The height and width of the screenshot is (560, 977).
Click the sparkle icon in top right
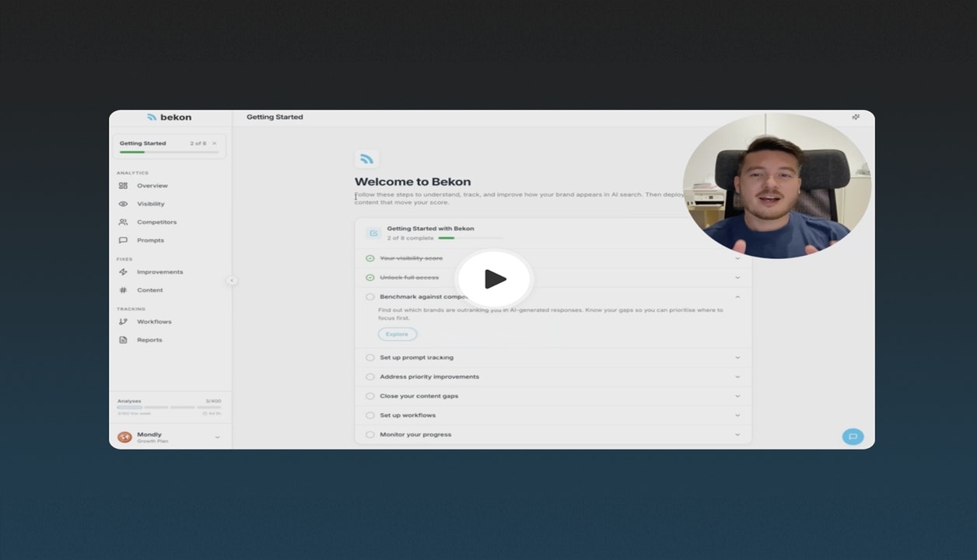click(856, 117)
